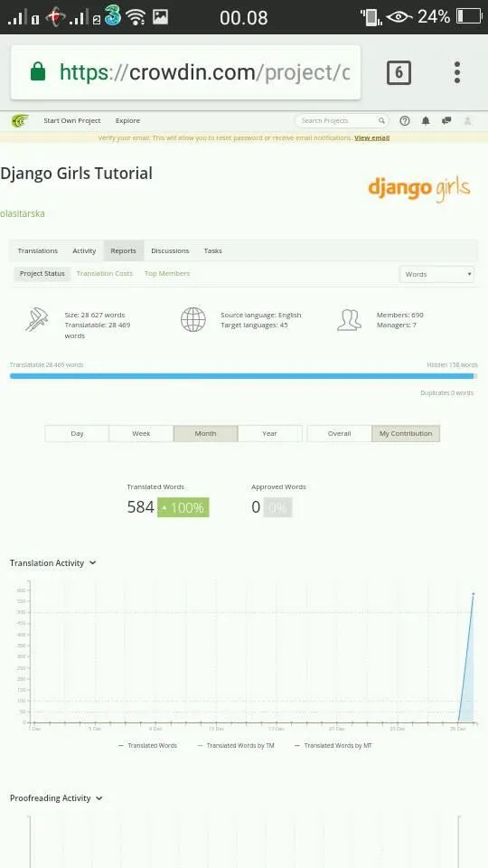Click the Crowdin logo icon
Screen dimensions: 488x868
pos(20,120)
